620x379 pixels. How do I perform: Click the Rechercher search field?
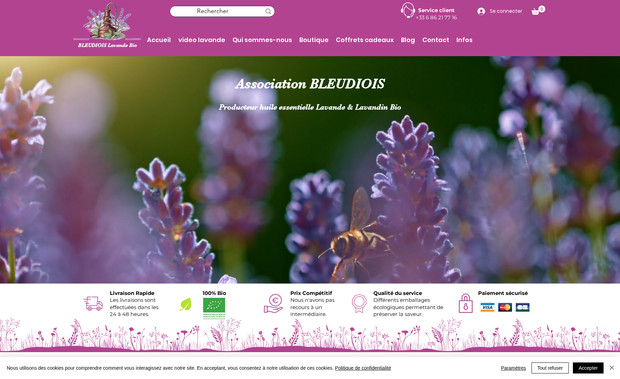tap(222, 11)
